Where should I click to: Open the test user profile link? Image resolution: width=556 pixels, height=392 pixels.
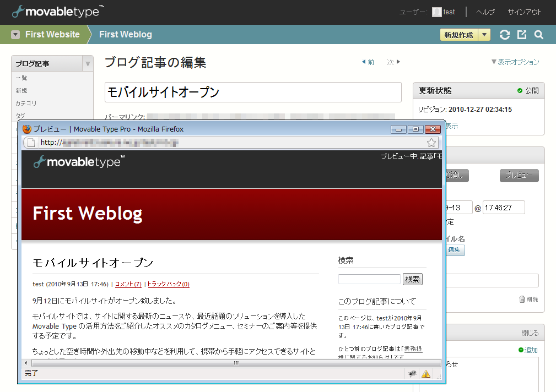(x=449, y=12)
